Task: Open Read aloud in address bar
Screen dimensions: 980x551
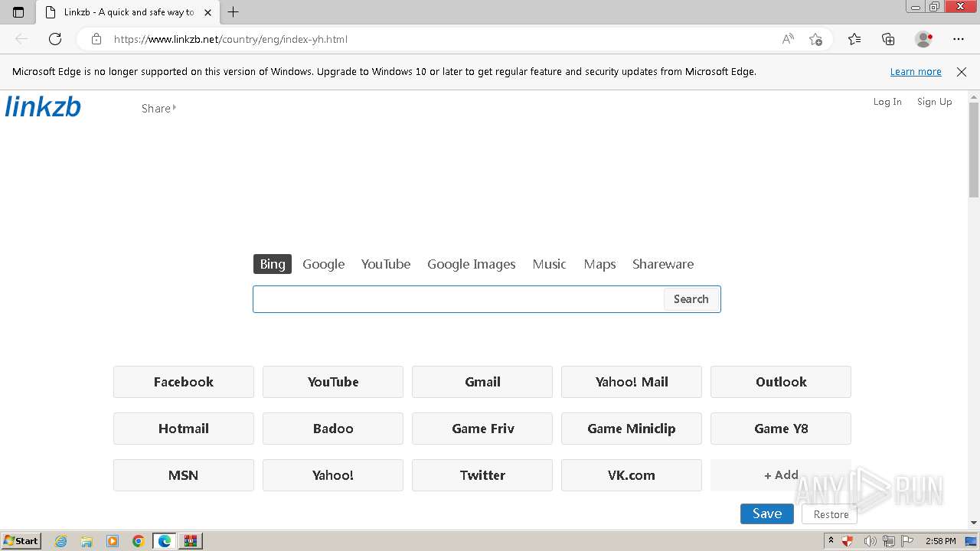Action: click(x=788, y=39)
